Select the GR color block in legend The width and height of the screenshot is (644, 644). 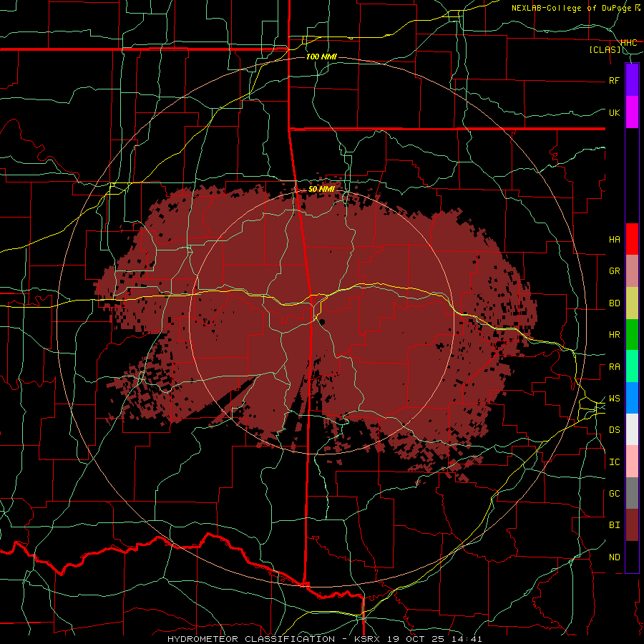[x=632, y=271]
